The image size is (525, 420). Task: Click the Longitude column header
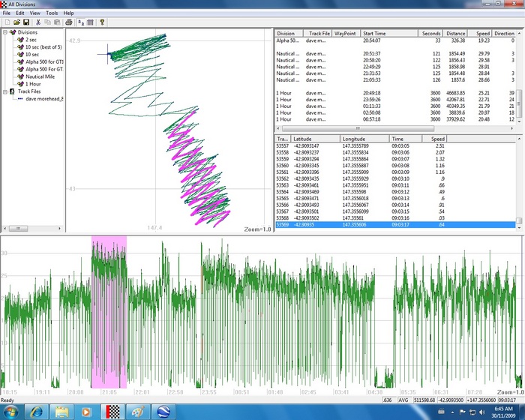364,139
